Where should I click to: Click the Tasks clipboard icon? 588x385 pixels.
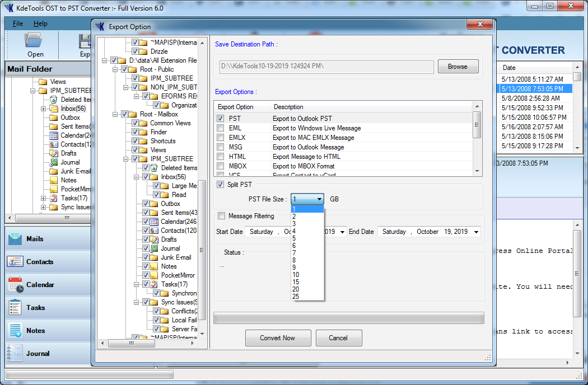(15, 308)
